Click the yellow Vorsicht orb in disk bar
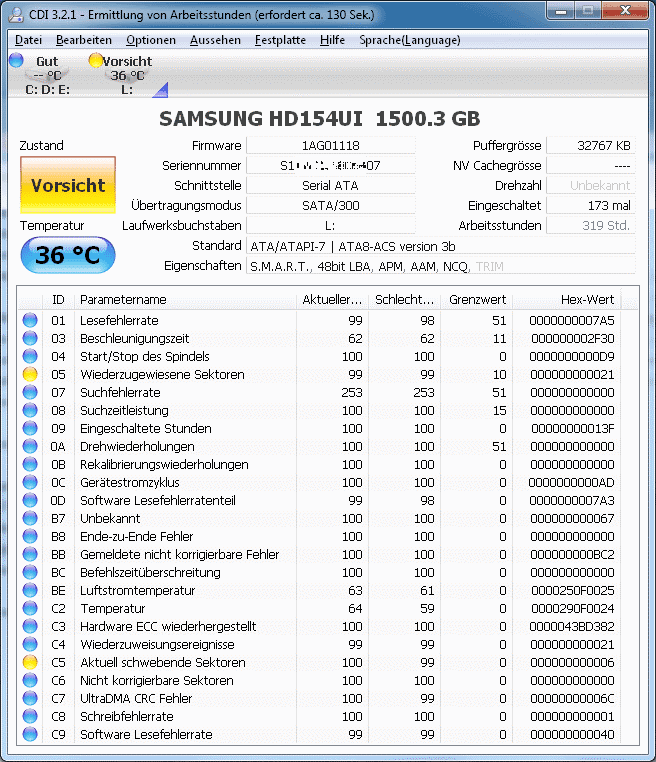Image resolution: width=656 pixels, height=762 pixels. pos(96,60)
